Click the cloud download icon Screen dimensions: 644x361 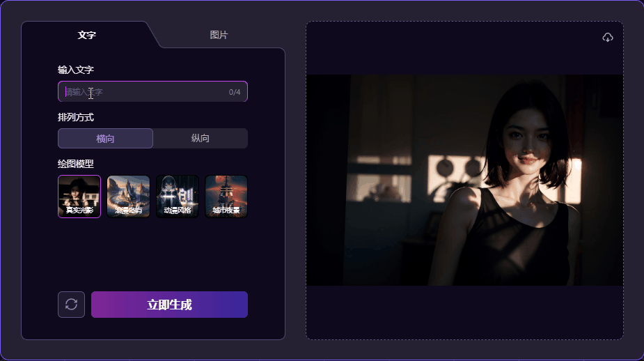point(607,38)
